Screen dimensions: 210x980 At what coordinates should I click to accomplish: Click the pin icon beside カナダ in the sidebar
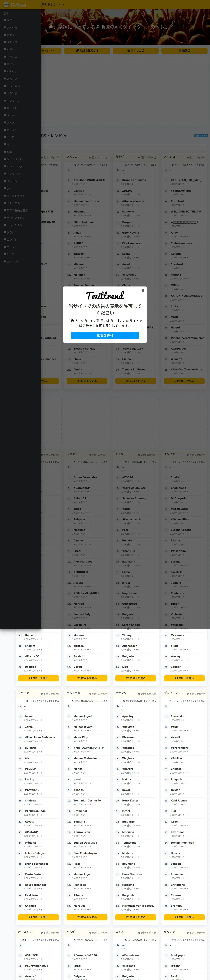coord(5,35)
